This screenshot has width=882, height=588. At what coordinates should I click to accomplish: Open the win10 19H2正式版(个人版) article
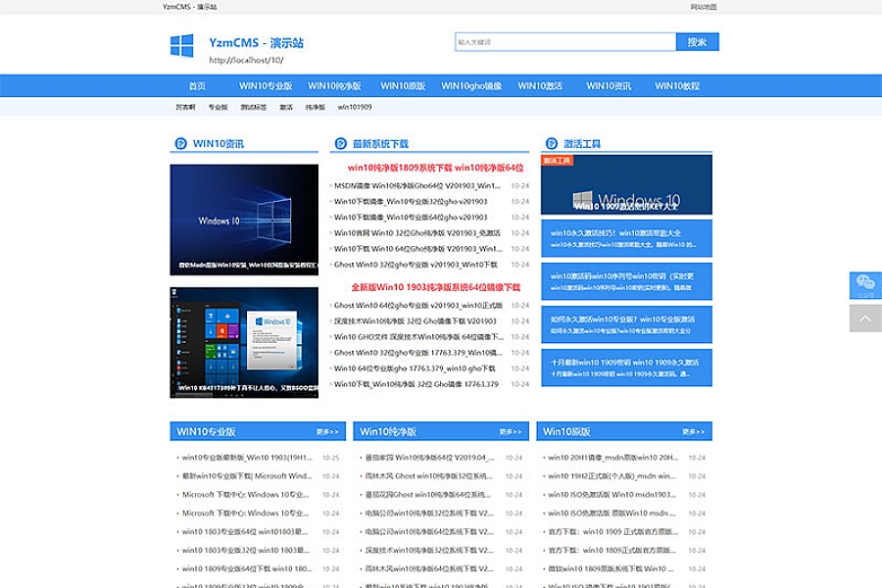coord(612,476)
